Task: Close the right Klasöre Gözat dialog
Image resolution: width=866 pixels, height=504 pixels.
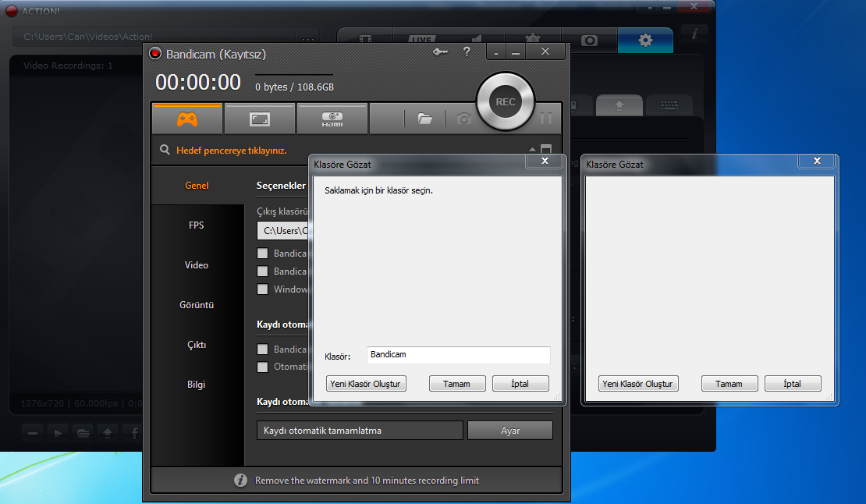Action: [x=817, y=161]
